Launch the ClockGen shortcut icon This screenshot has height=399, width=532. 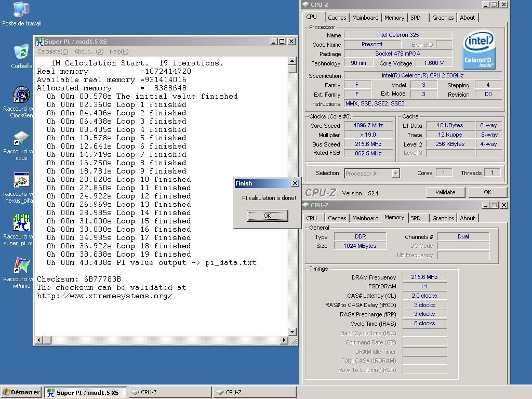click(x=21, y=95)
